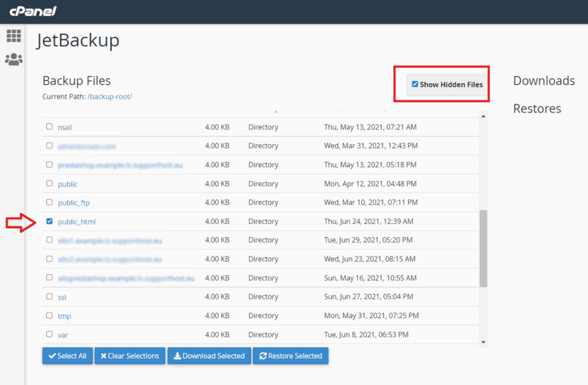Click the date Mon, May 31, 2021, 07:25 PM
The image size is (588, 385).
372,315
